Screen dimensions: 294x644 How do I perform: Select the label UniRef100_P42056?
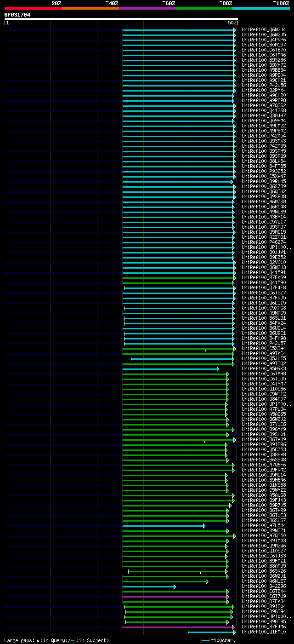coord(264,85)
